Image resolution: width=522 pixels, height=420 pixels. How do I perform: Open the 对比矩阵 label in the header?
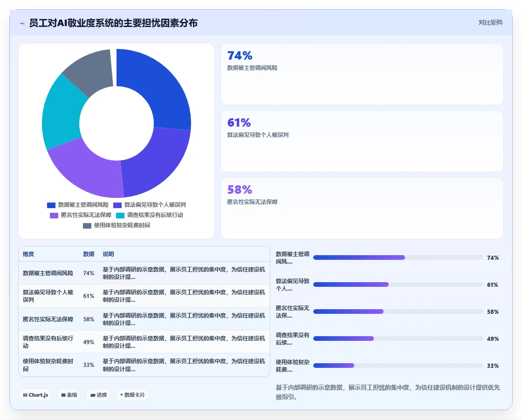point(490,23)
